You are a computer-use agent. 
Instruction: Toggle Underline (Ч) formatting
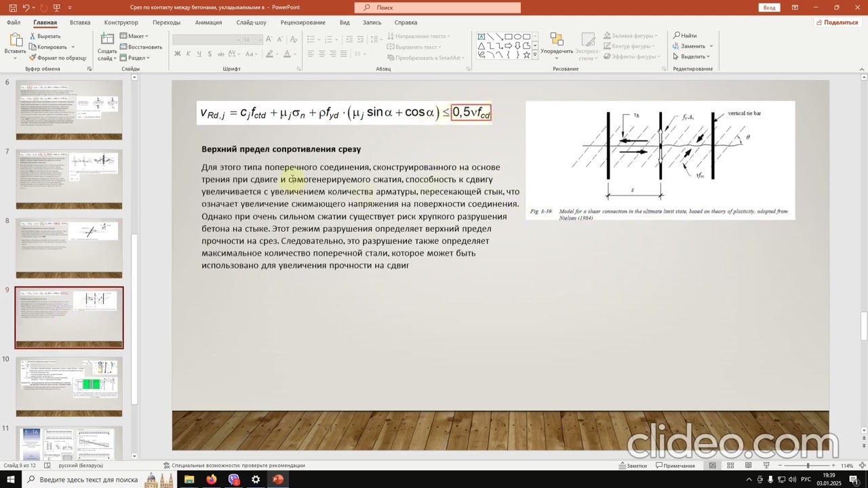click(x=199, y=54)
